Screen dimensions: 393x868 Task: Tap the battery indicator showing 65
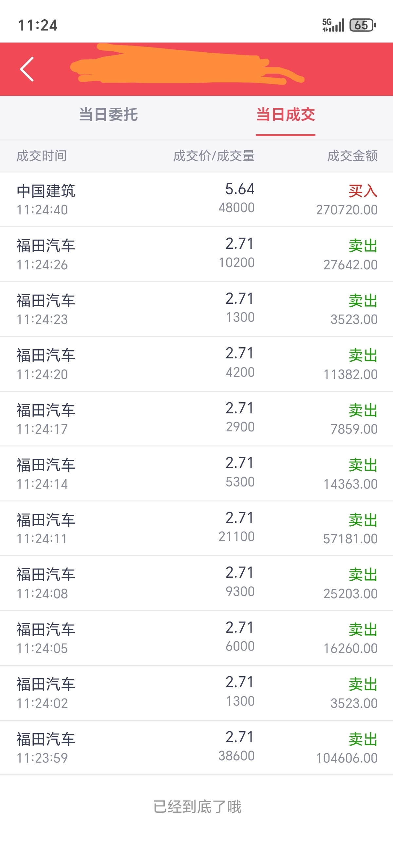(363, 25)
